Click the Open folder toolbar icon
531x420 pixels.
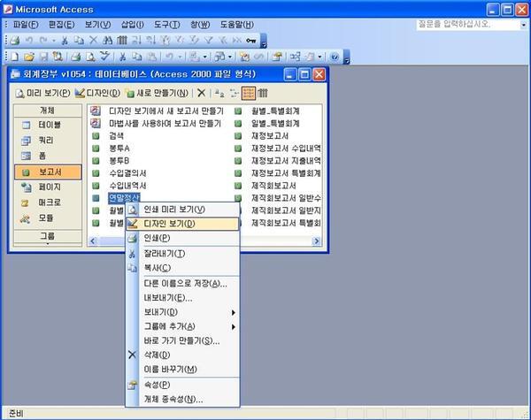(x=29, y=57)
